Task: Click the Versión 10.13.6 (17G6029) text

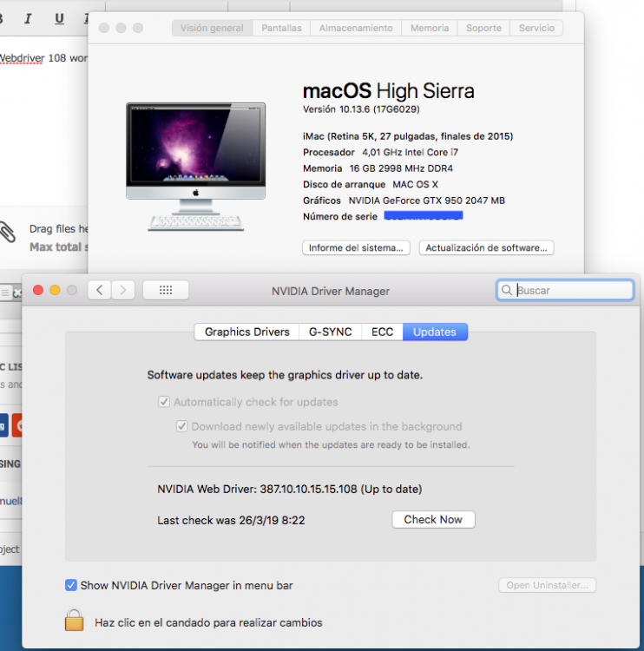Action: pyautogui.click(x=361, y=109)
